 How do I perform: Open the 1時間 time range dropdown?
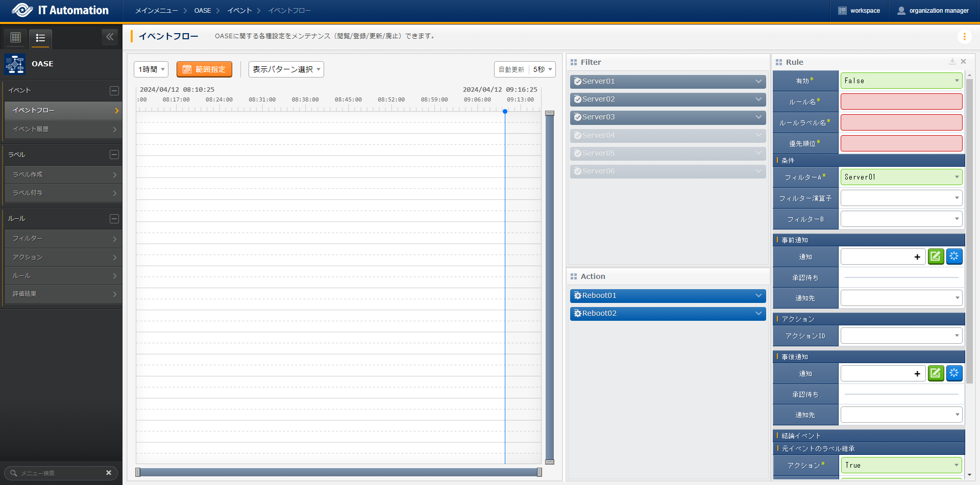coord(152,69)
